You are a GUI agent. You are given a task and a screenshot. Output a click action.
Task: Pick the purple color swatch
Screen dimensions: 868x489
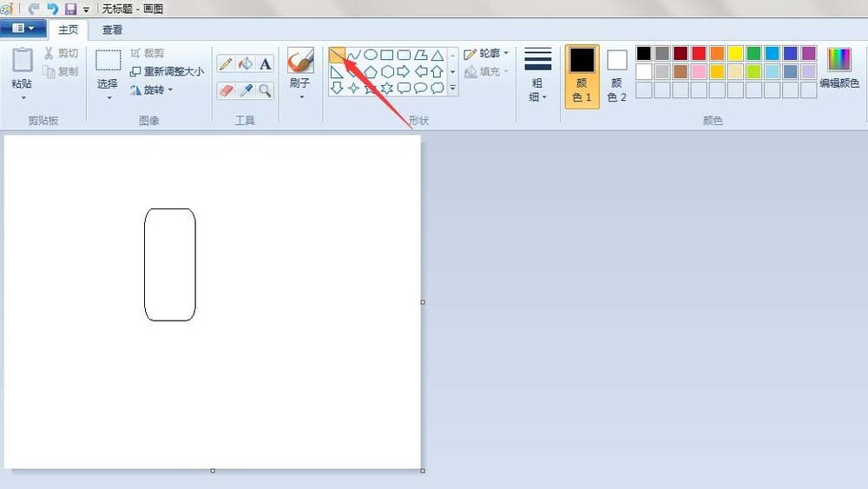tap(809, 53)
